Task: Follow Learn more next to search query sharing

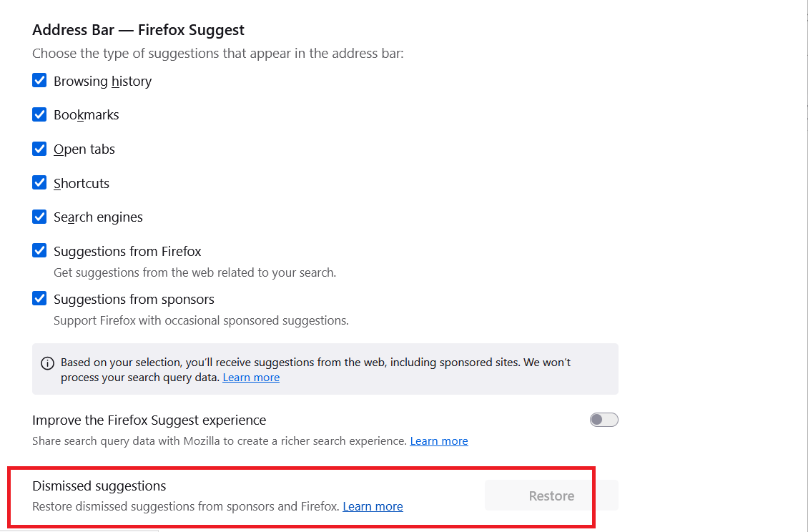Action: 438,440
